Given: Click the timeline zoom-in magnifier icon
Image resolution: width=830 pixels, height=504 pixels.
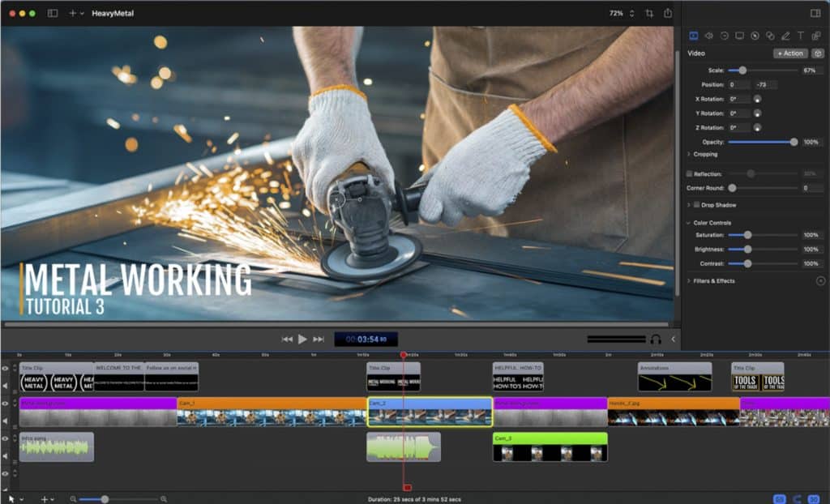Looking at the screenshot, I should [x=164, y=499].
